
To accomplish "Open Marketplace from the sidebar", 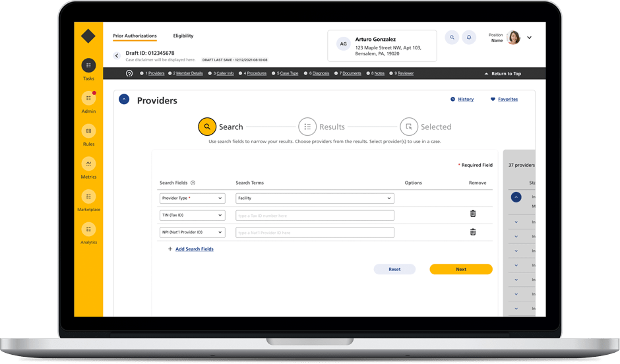I will [x=88, y=197].
